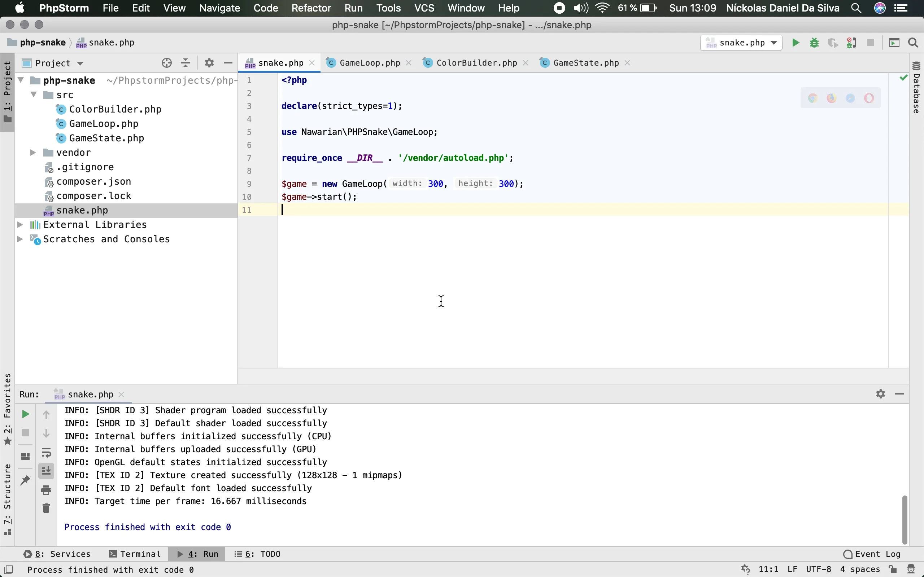The height and width of the screenshot is (577, 924).
Task: Click the print icon in Run panel
Action: click(46, 490)
